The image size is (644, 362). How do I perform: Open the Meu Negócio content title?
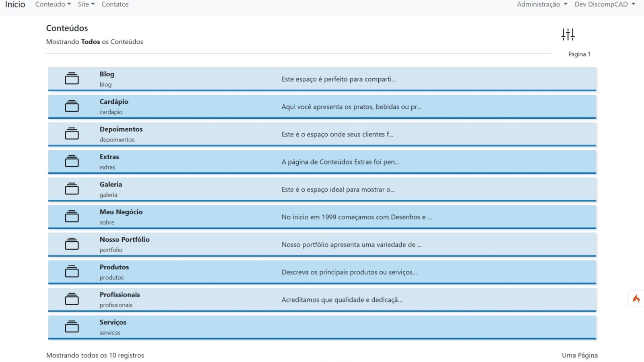(121, 212)
